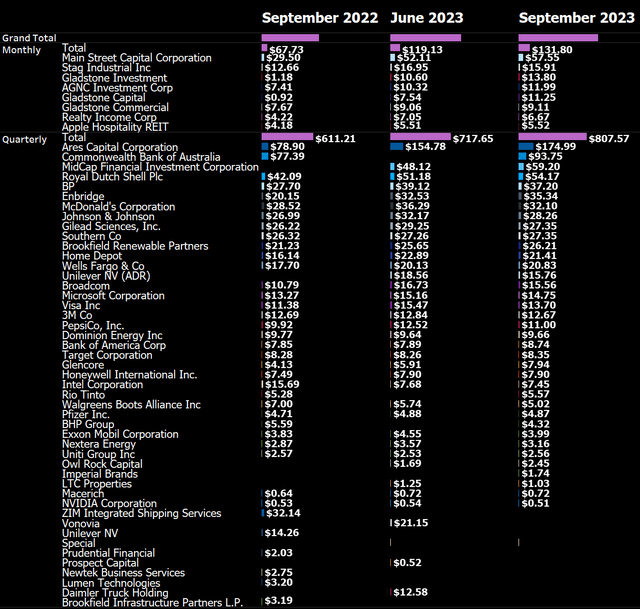
Task: Click the Quarterly group label
Action: 24,140
